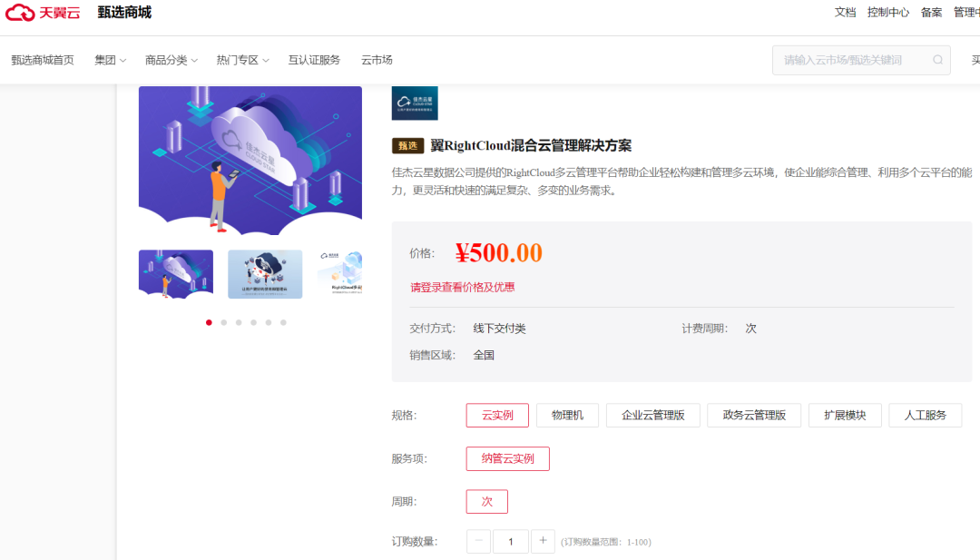
Task: Click the red 甄选 badge before the product title
Action: (x=408, y=145)
